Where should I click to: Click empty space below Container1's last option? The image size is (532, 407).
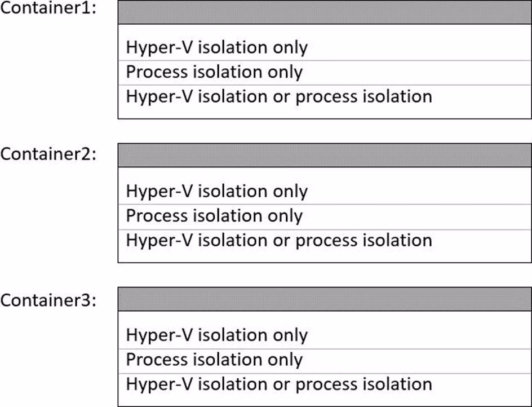click(x=324, y=112)
